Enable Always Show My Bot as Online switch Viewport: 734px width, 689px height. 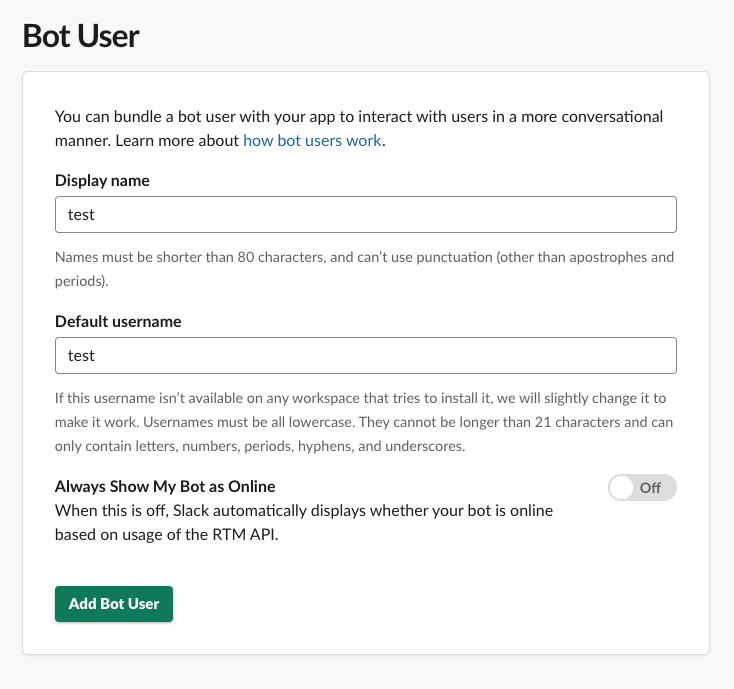pyautogui.click(x=642, y=488)
